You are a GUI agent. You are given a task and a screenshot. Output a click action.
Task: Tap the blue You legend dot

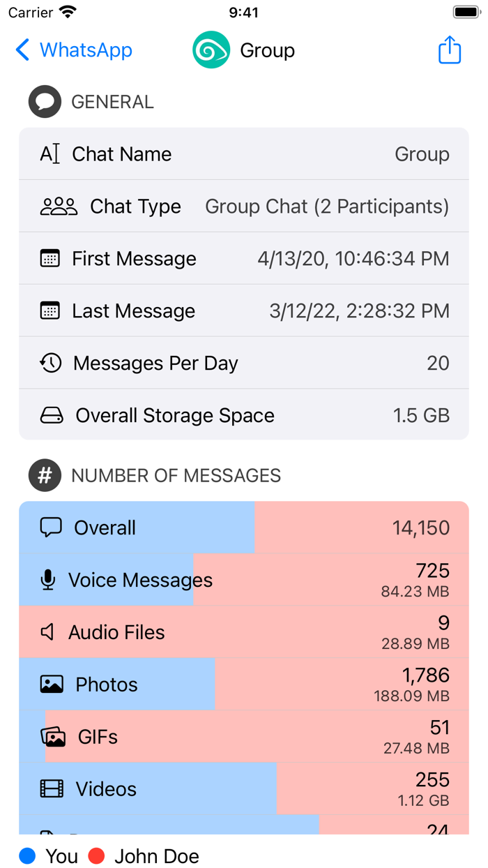tap(27, 856)
